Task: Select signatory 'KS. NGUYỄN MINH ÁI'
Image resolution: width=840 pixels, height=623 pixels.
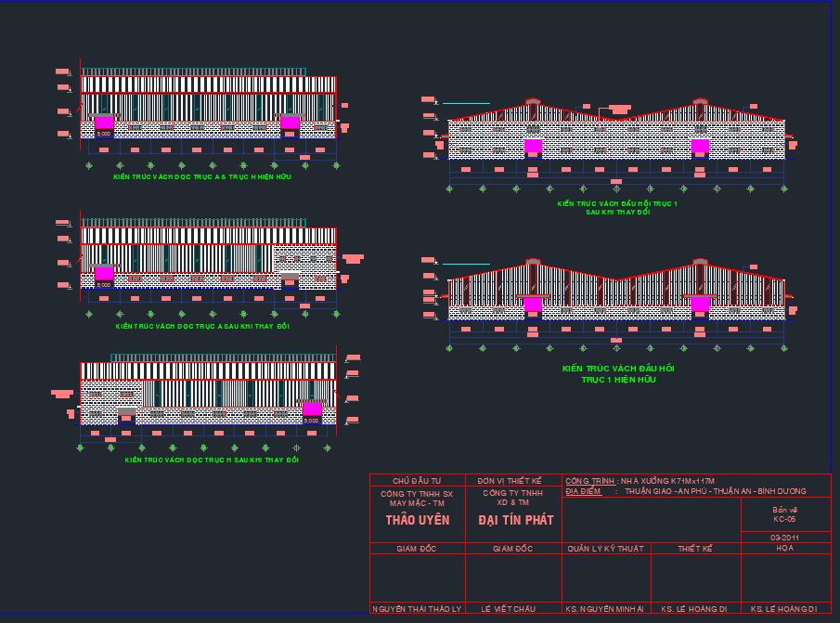Action: pyautogui.click(x=604, y=609)
